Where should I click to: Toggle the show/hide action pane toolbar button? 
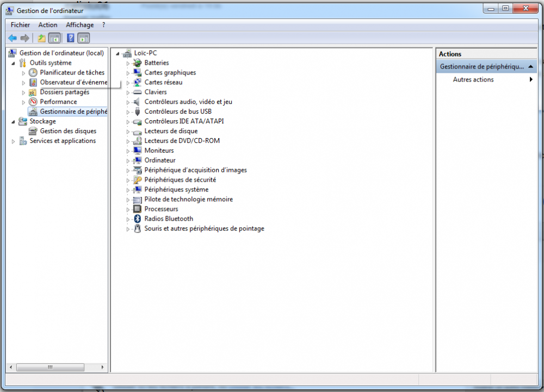(84, 38)
